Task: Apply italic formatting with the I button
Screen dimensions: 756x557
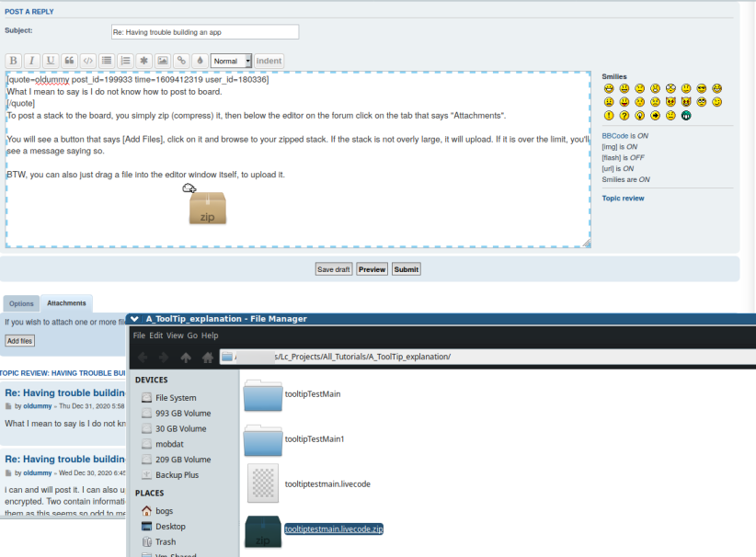Action: coord(32,61)
